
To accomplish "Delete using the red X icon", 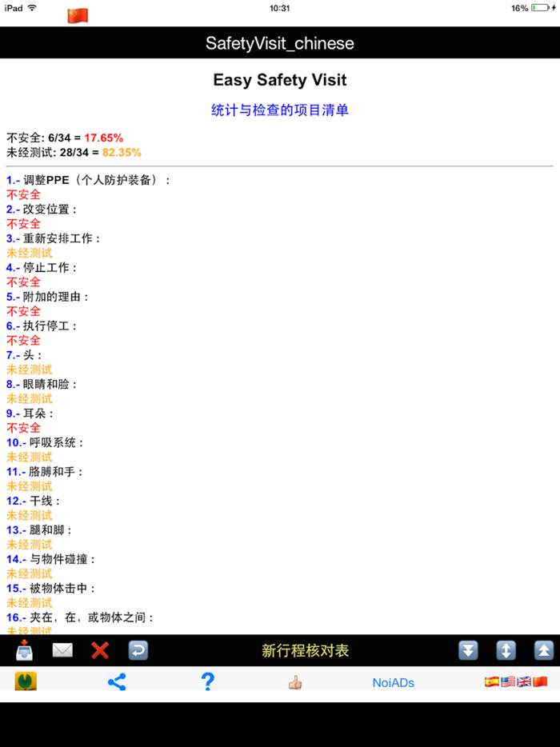I will pyautogui.click(x=100, y=651).
